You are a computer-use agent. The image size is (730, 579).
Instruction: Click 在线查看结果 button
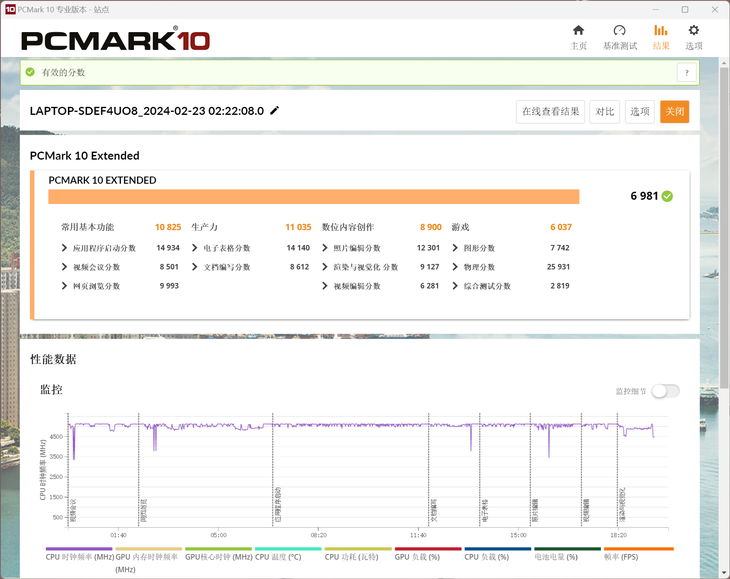coord(550,112)
